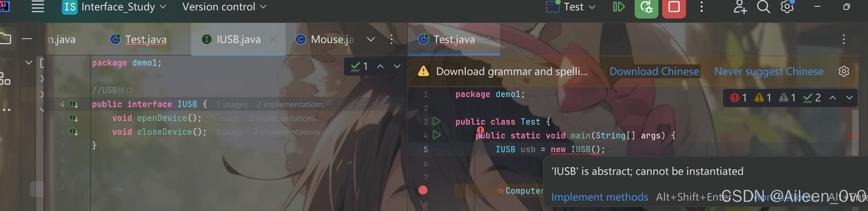Click 'package demo1;' in IUSB.java
The height and width of the screenshot is (211, 868).
point(127,63)
